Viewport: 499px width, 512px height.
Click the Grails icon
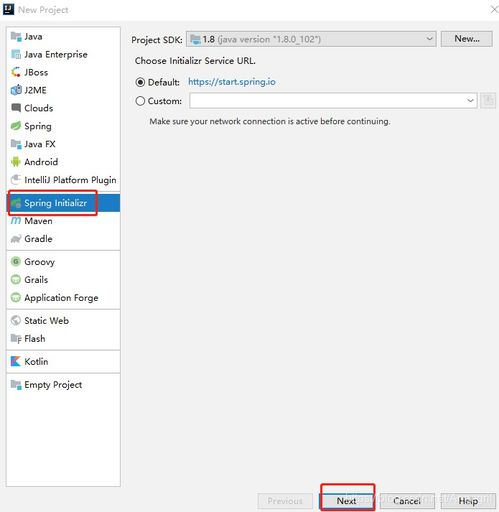point(16,279)
